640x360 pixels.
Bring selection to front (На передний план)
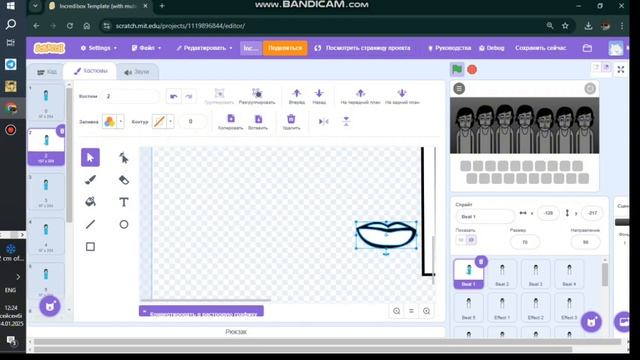pyautogui.click(x=360, y=96)
